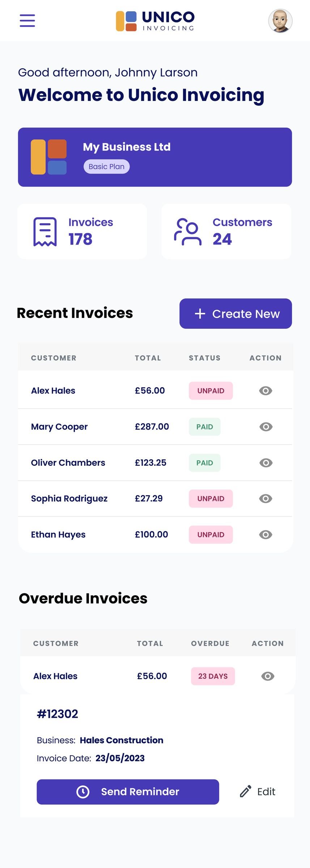Viewport: 310px width, 868px height.
Task: Click the Edit pencil icon
Action: tap(245, 791)
